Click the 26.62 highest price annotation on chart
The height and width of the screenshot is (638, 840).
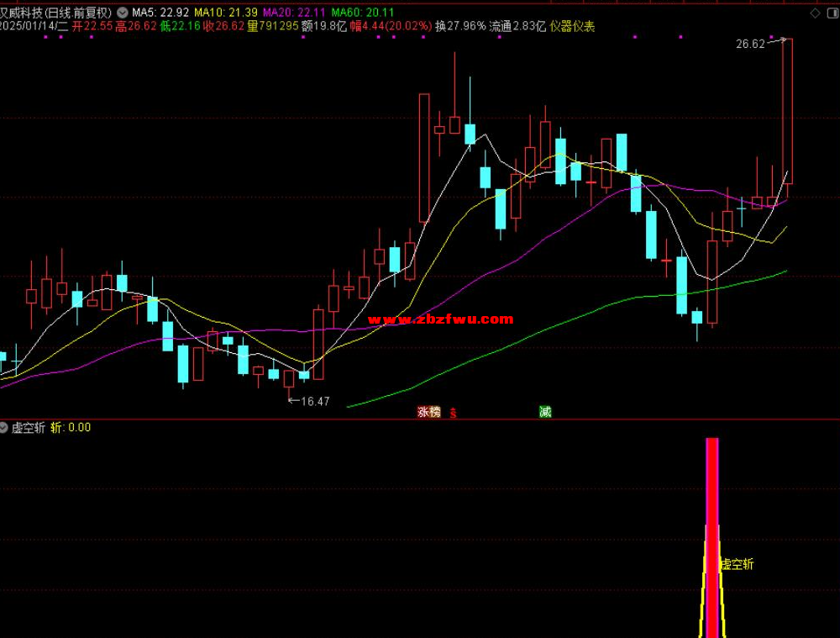click(x=750, y=44)
